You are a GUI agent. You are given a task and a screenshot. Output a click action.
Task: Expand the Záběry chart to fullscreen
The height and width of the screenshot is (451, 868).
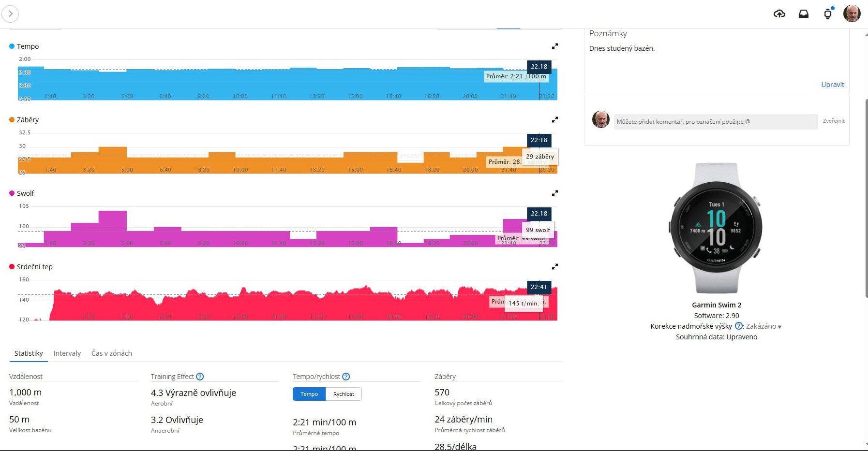pos(555,120)
